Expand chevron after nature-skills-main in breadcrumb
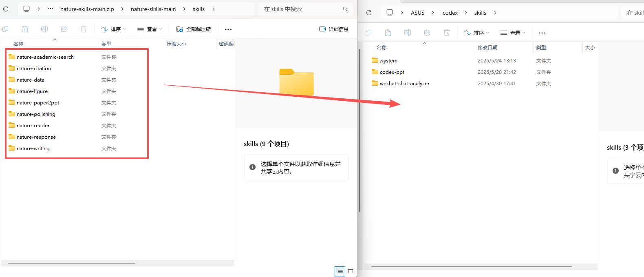Image resolution: width=644 pixels, height=277 pixels. click(184, 9)
